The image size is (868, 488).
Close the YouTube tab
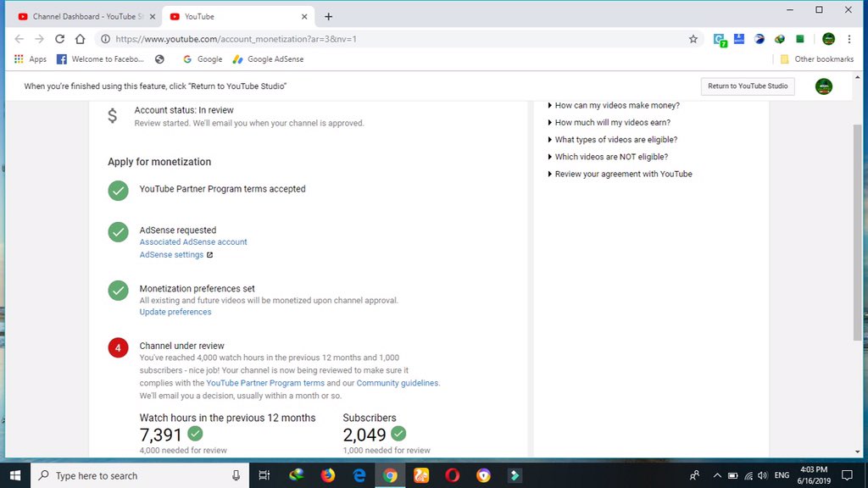pos(304,17)
